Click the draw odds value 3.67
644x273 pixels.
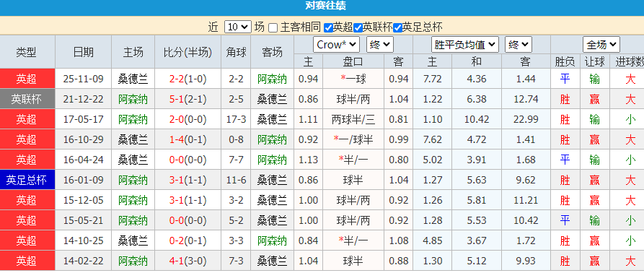477,240
